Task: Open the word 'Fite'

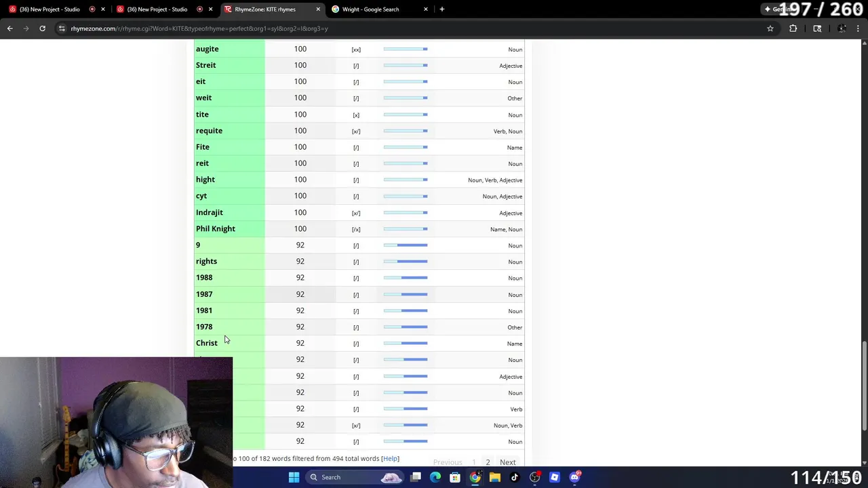Action: (x=203, y=147)
